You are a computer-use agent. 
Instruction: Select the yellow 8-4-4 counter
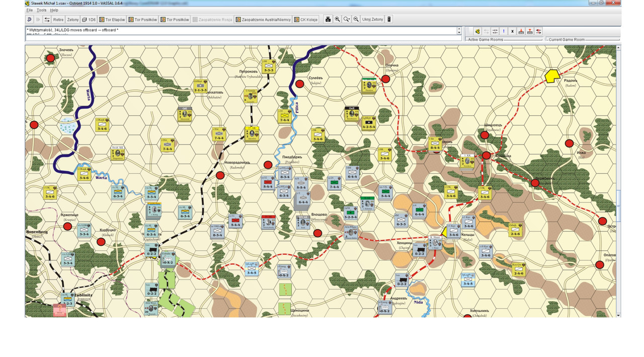point(435,144)
